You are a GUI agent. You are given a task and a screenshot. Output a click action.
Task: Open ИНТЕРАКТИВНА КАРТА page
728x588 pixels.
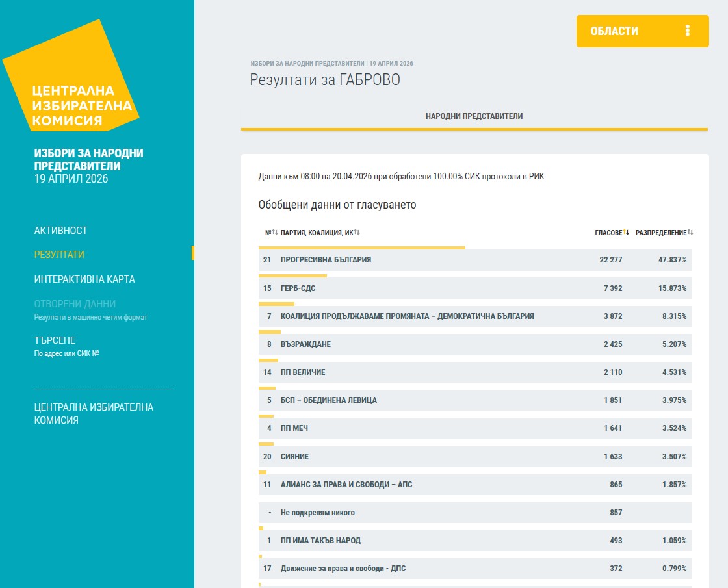pyautogui.click(x=84, y=279)
